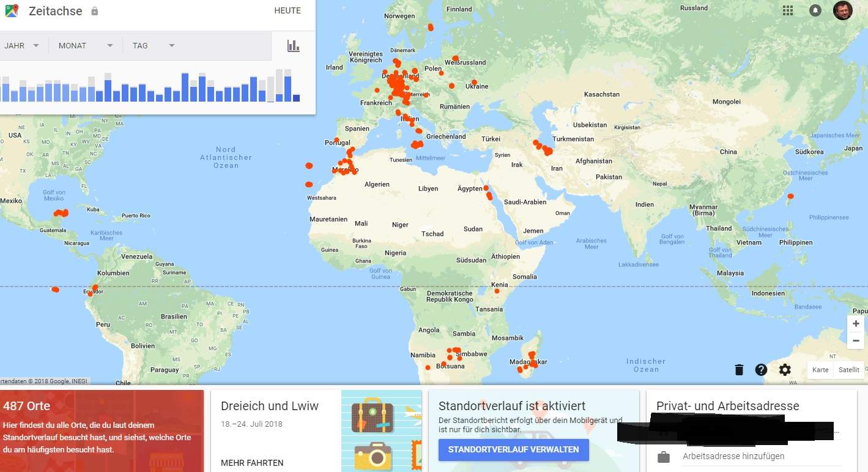Click STANDORTVERLAUF VERWALTEN button

pos(513,449)
